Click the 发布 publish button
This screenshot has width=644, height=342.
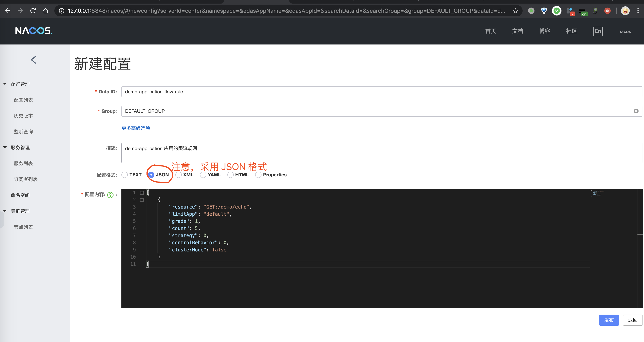pos(609,320)
